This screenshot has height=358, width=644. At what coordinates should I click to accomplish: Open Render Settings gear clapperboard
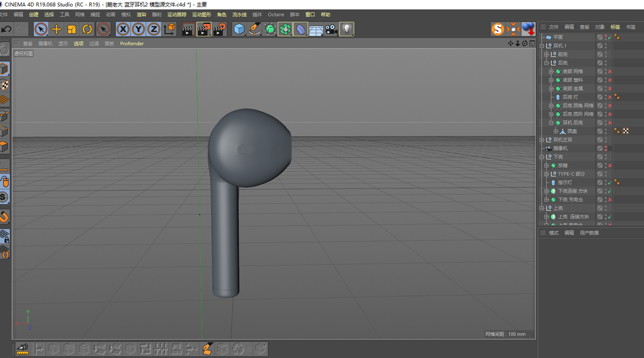pos(220,29)
